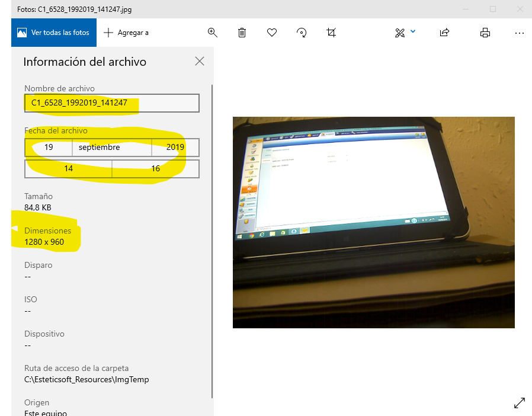Close the 'Información del archivo' panel
Image resolution: width=532 pixels, height=416 pixels.
tap(200, 61)
